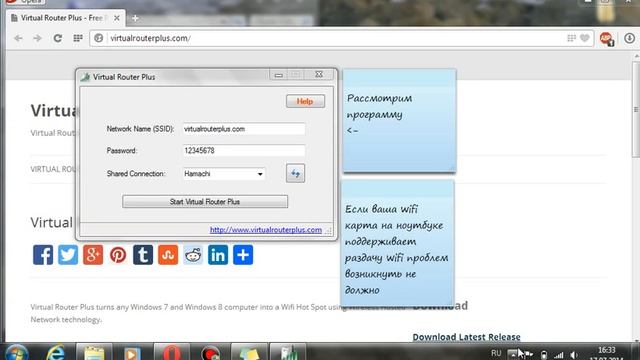Image resolution: width=640 pixels, height=360 pixels.
Task: Switch to Opera in the taskbar
Action: coord(171,352)
